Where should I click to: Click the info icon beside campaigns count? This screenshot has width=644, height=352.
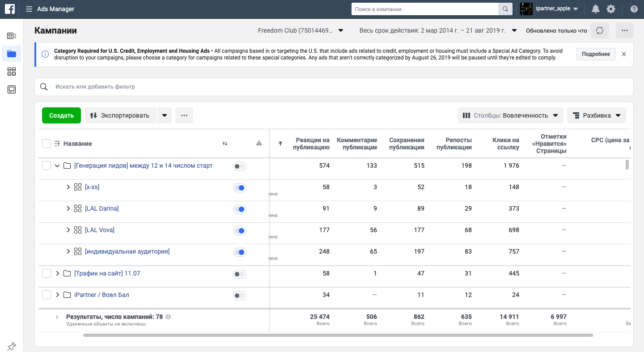(168, 317)
